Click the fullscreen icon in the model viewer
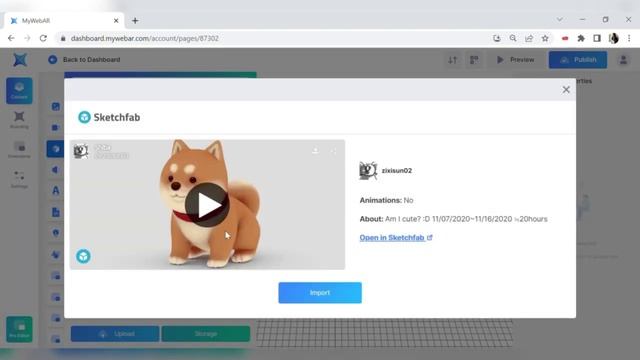 pos(333,151)
